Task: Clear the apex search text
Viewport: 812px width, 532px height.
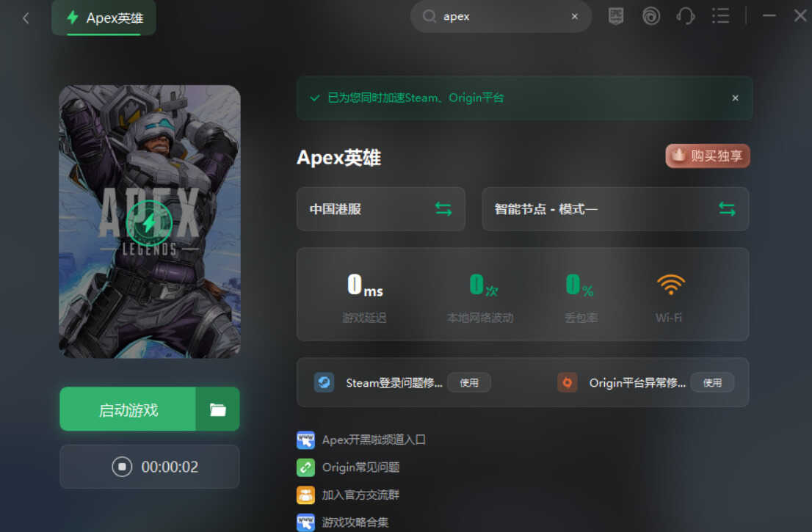Action: tap(574, 17)
